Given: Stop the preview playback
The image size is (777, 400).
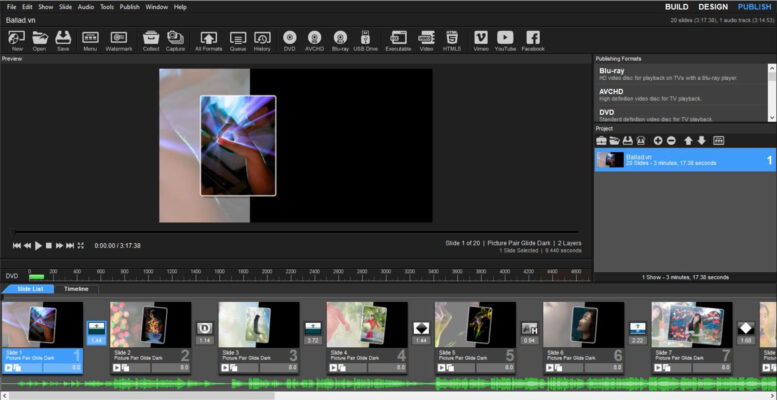Looking at the screenshot, I should click(49, 245).
